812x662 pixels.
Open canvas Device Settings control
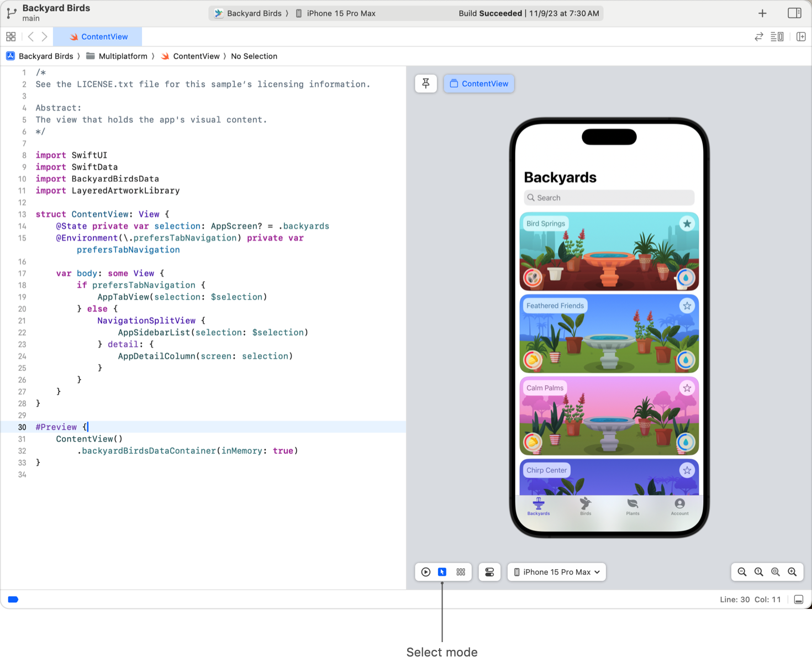coord(489,572)
